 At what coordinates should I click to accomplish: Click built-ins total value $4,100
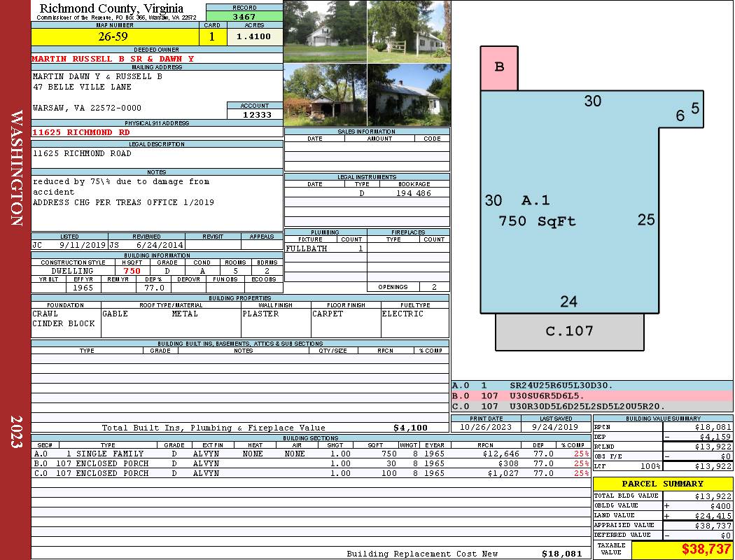(x=410, y=428)
